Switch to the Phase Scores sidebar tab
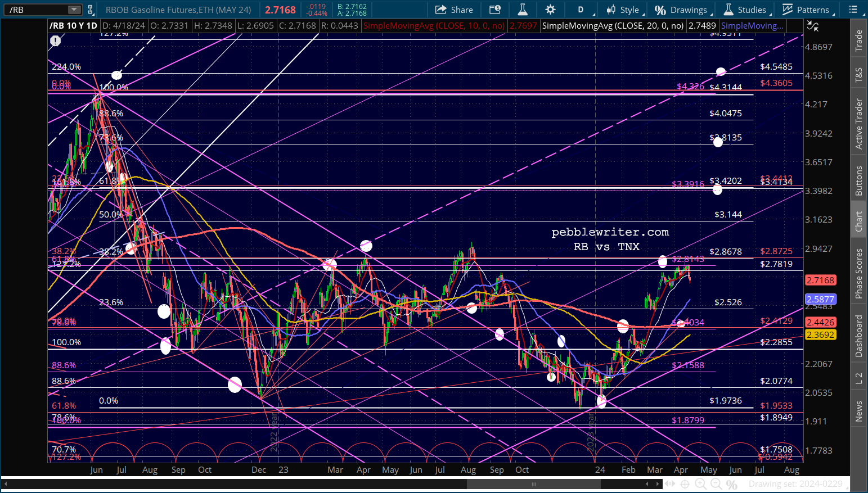This screenshot has height=493, width=868. point(859,273)
